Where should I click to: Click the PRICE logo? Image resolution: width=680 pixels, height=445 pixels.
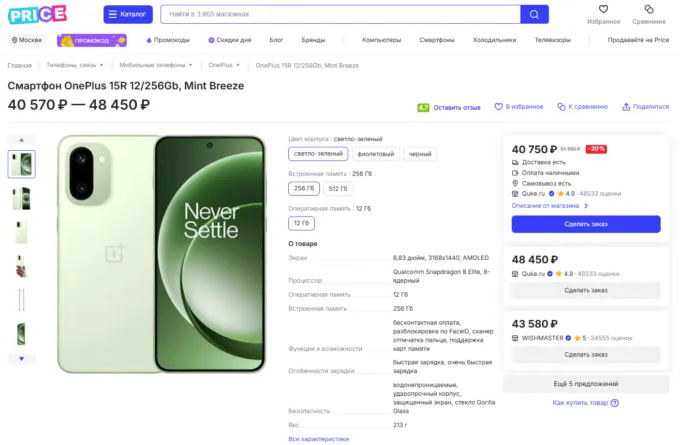[37, 14]
